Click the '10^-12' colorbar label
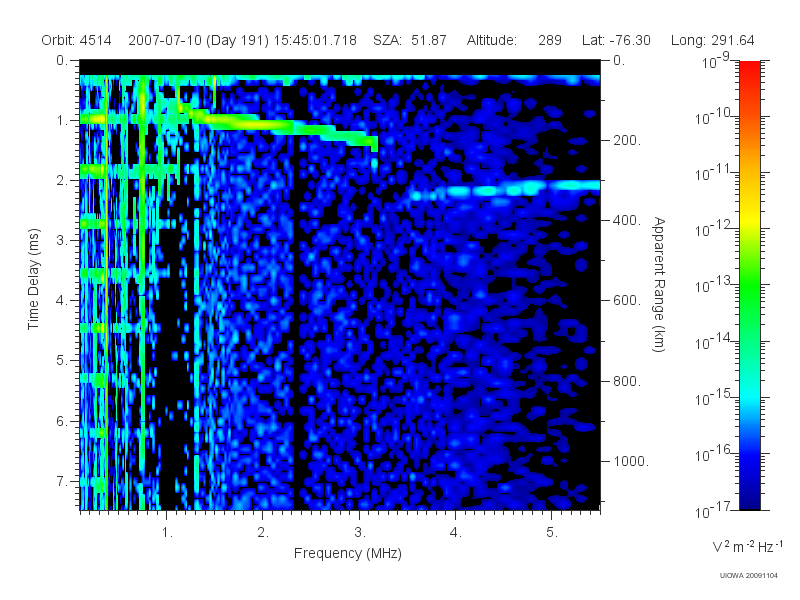 [712, 230]
